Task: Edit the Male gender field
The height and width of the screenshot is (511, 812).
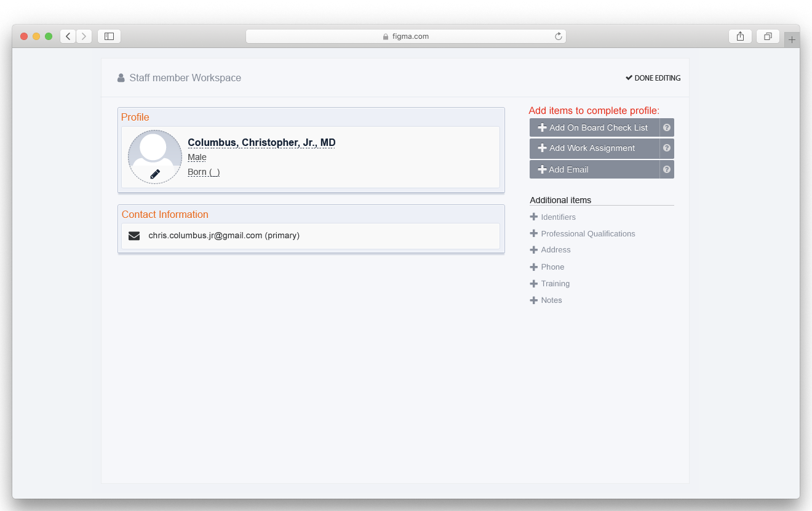Action: coord(197,158)
